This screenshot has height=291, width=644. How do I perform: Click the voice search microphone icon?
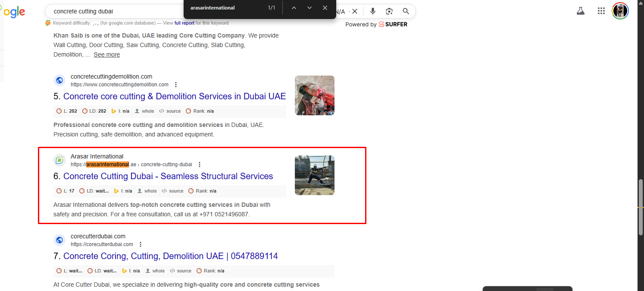tap(373, 11)
